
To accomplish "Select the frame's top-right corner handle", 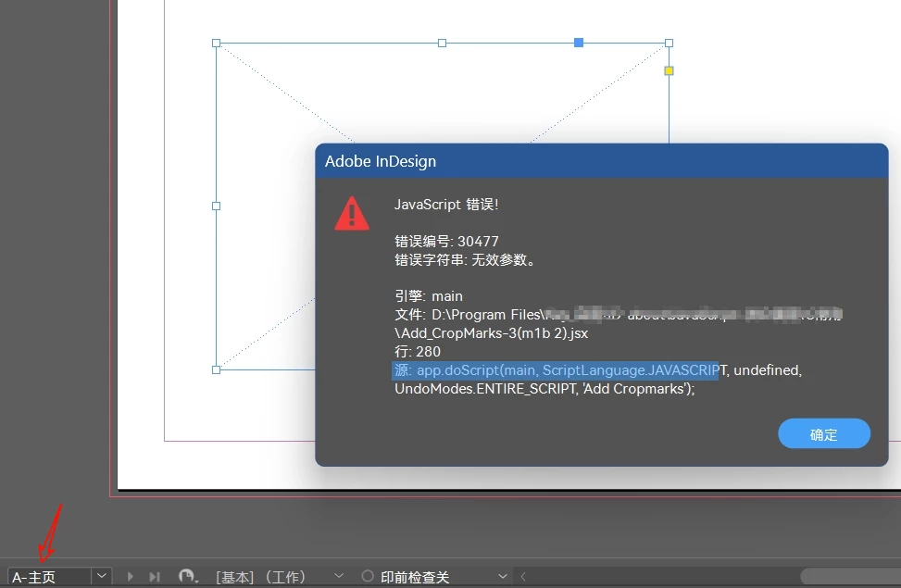I will [x=669, y=44].
